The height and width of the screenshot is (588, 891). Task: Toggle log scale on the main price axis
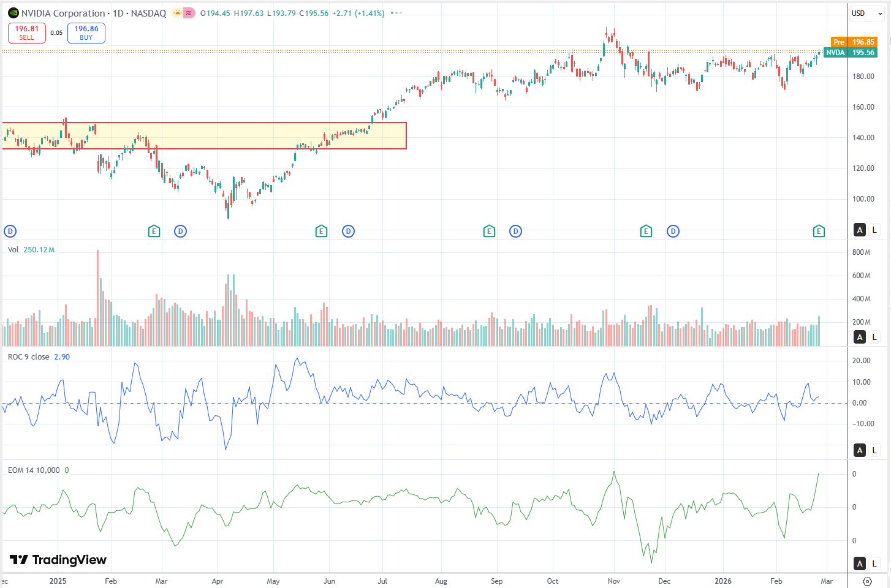[x=874, y=230]
